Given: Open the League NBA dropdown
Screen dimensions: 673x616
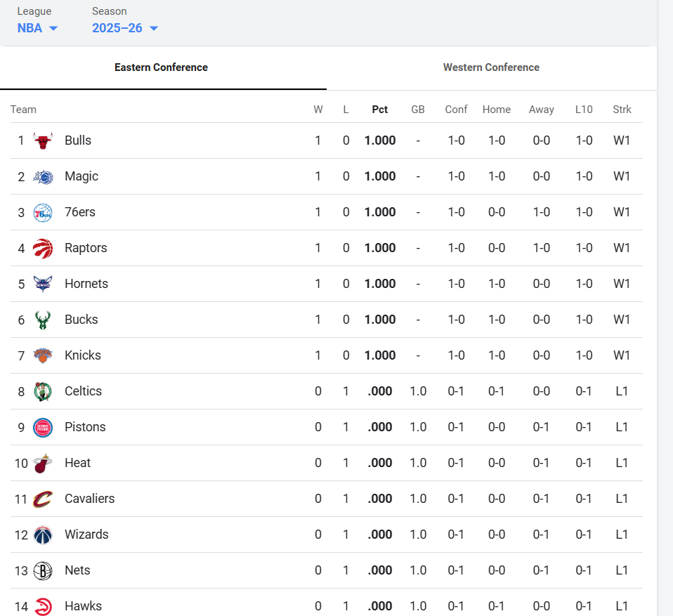Looking at the screenshot, I should [37, 28].
